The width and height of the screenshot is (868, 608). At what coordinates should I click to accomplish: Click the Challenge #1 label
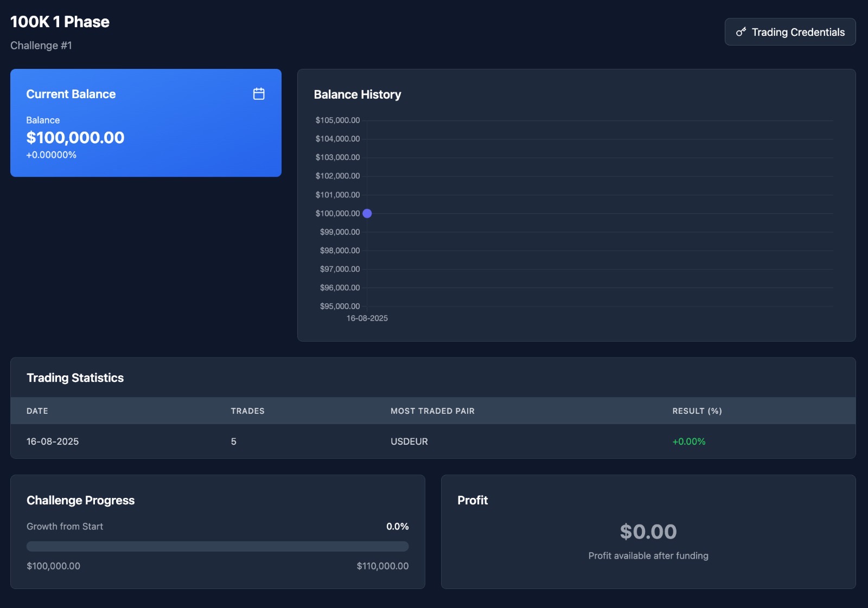point(42,45)
